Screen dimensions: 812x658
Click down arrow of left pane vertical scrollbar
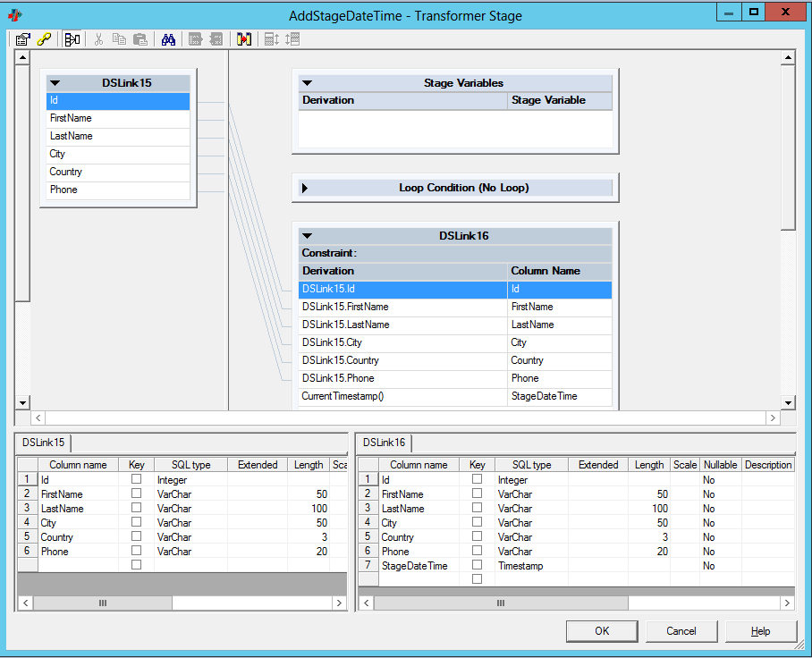(x=21, y=403)
